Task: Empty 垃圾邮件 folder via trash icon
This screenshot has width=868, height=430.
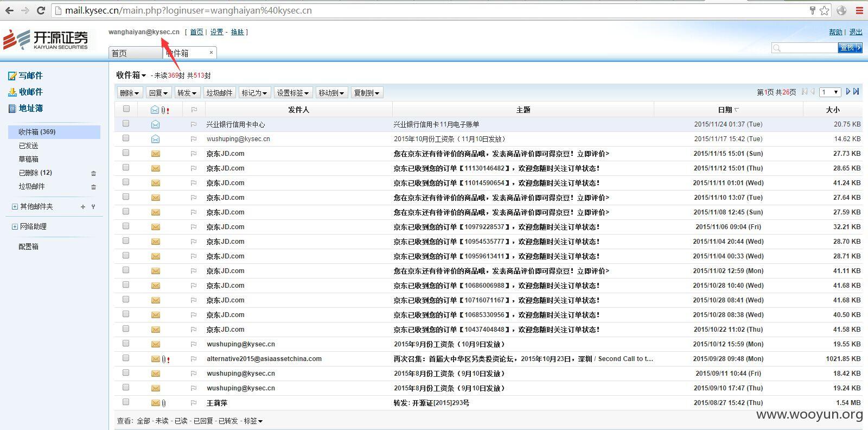Action: coord(93,187)
